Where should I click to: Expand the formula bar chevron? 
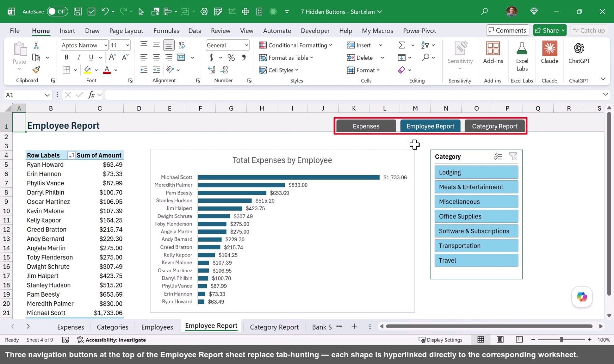(x=605, y=95)
